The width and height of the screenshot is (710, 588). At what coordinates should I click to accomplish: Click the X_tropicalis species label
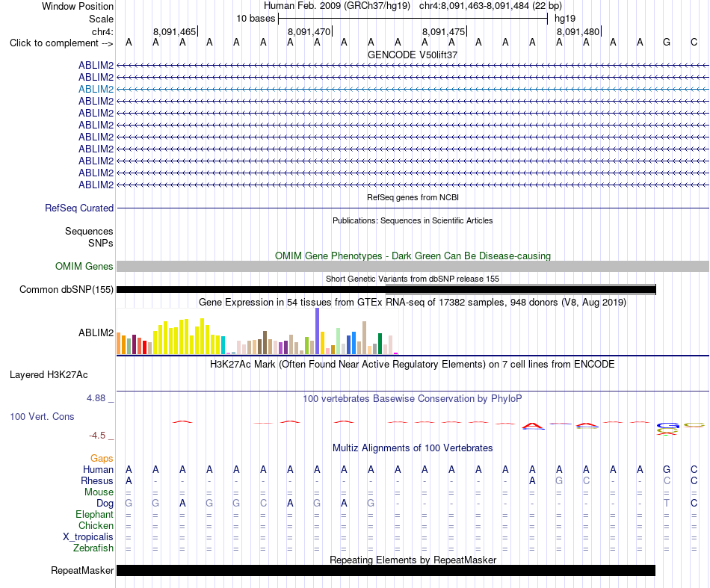pos(88,537)
